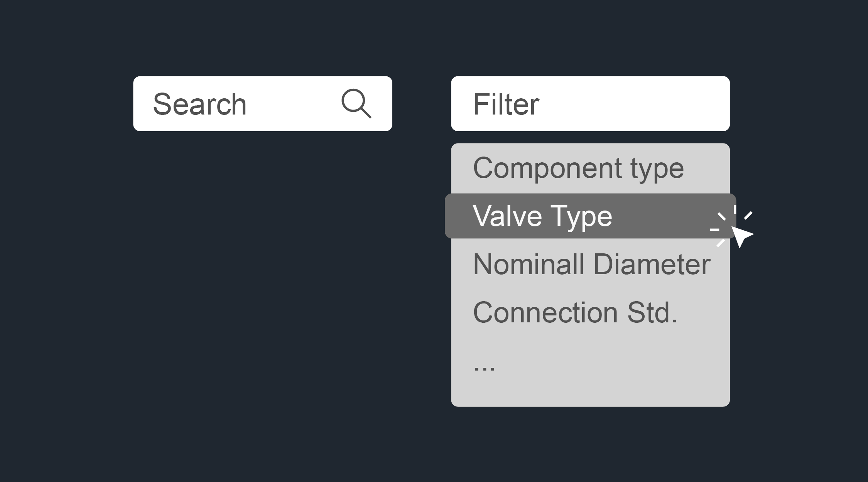Click the ellipsis to show more filters
Screen dimensions: 868x482
(484, 366)
